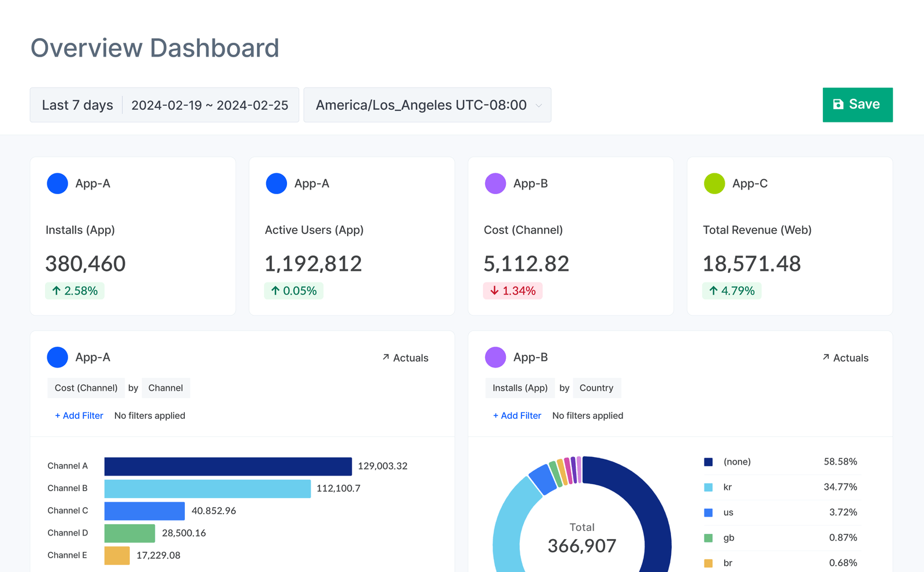Open the Channel breakdown selector
Screen dimensions: 924x572
pyautogui.click(x=166, y=388)
